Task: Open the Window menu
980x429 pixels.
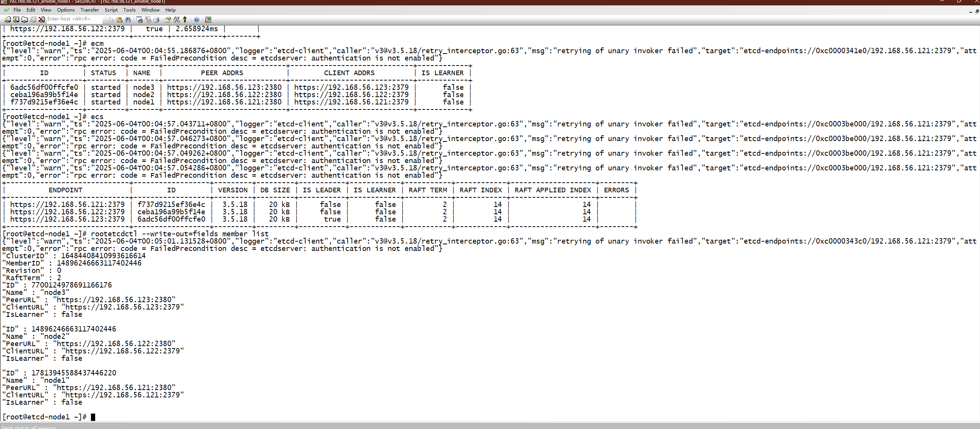Action: pos(150,10)
